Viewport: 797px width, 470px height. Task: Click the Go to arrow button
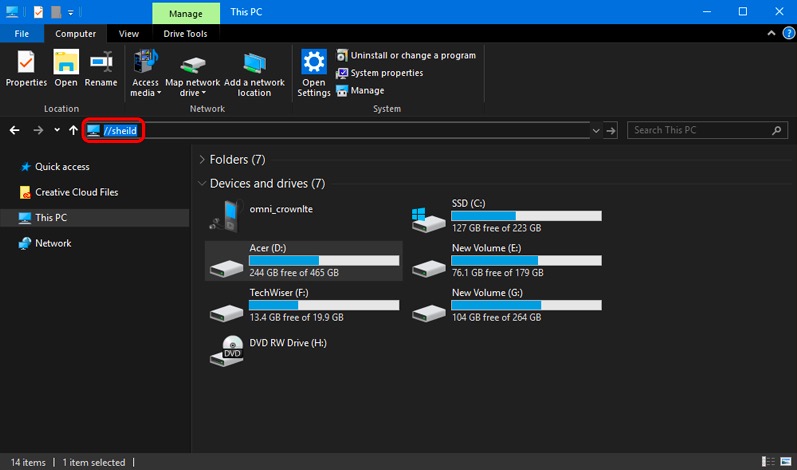(x=611, y=131)
